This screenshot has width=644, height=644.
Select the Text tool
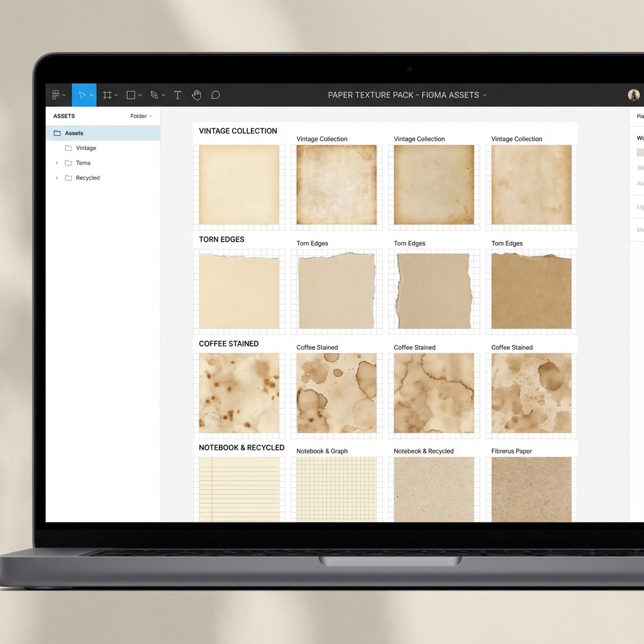coord(177,95)
